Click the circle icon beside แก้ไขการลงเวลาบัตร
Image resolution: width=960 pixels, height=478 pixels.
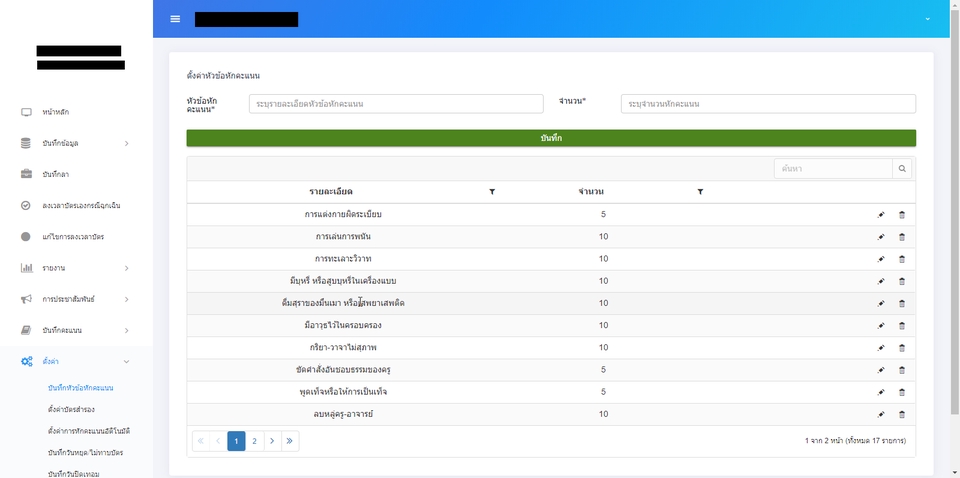pos(26,237)
